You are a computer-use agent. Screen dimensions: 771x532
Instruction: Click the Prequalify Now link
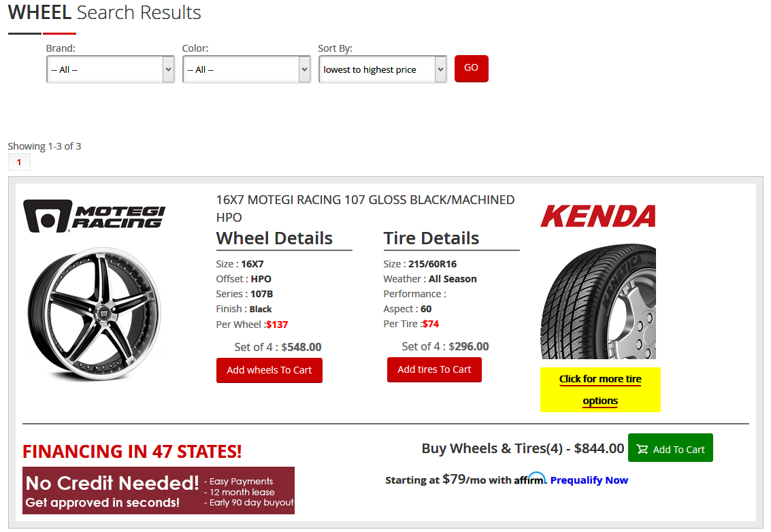click(x=589, y=480)
